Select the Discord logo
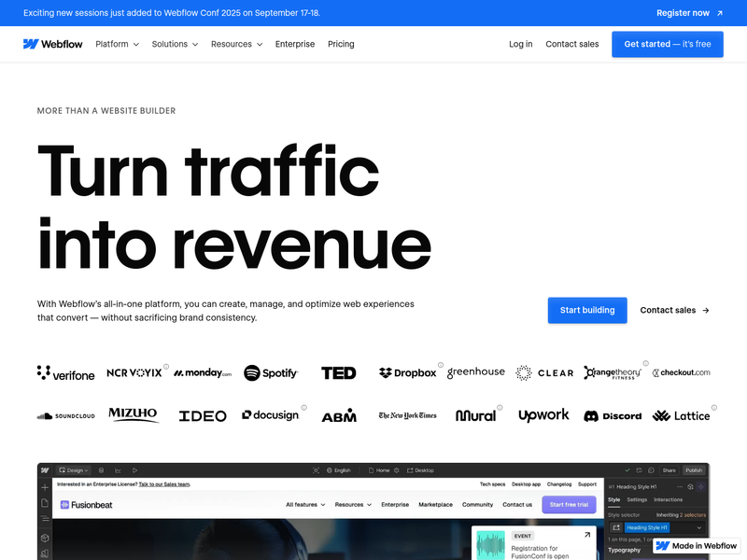Screen dimensions: 747x560 click(x=613, y=416)
